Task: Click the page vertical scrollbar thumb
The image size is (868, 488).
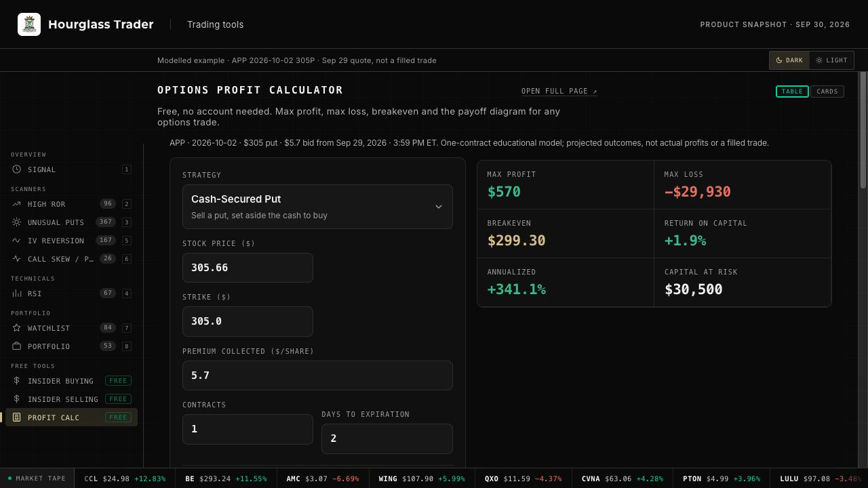Action: [x=863, y=130]
